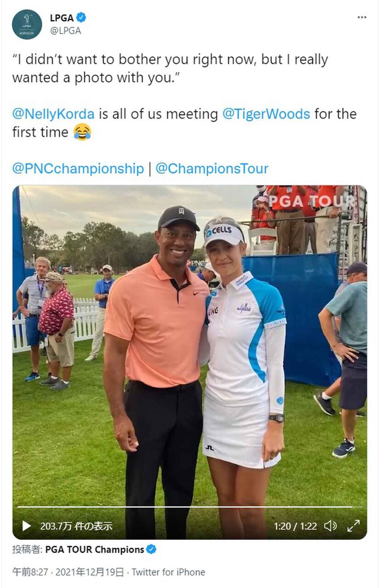Screen dimensions: 379x588
Task: Expand the video to fullscreen
Action: 353,526
